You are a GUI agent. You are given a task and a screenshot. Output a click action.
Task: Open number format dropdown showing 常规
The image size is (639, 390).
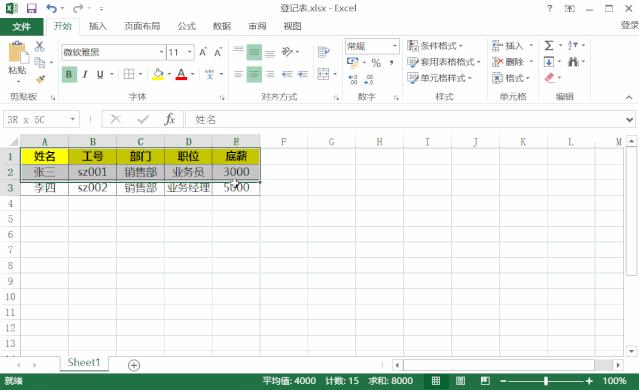tap(394, 46)
